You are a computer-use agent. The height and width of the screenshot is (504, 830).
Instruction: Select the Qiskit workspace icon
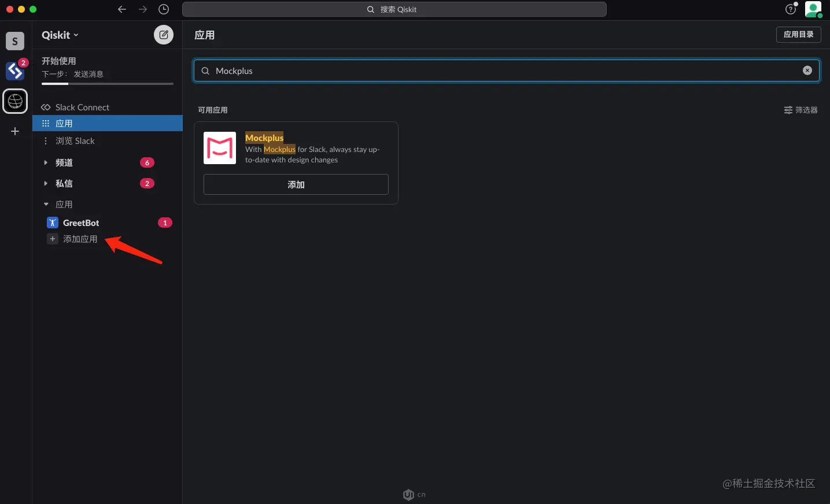(15, 101)
